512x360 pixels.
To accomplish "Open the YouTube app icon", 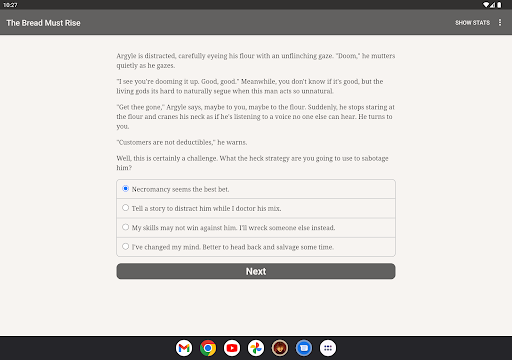I will tap(232, 348).
